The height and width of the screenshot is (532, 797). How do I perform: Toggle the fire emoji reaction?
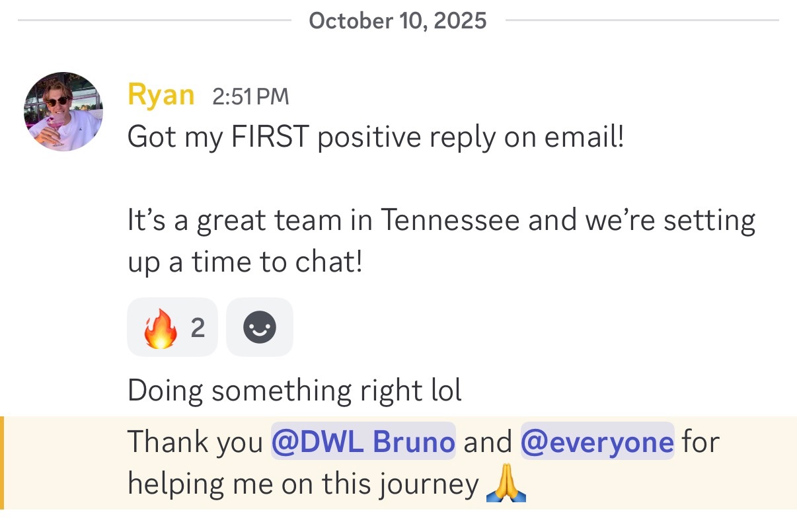click(161, 327)
